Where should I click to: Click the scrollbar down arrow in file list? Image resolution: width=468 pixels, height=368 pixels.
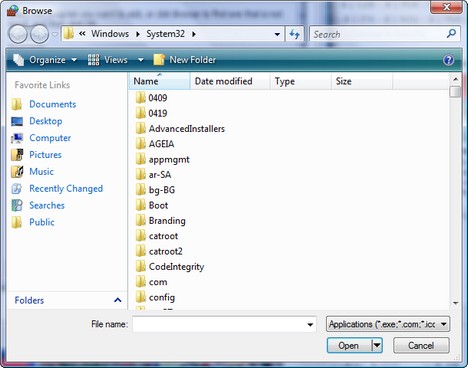(x=455, y=303)
